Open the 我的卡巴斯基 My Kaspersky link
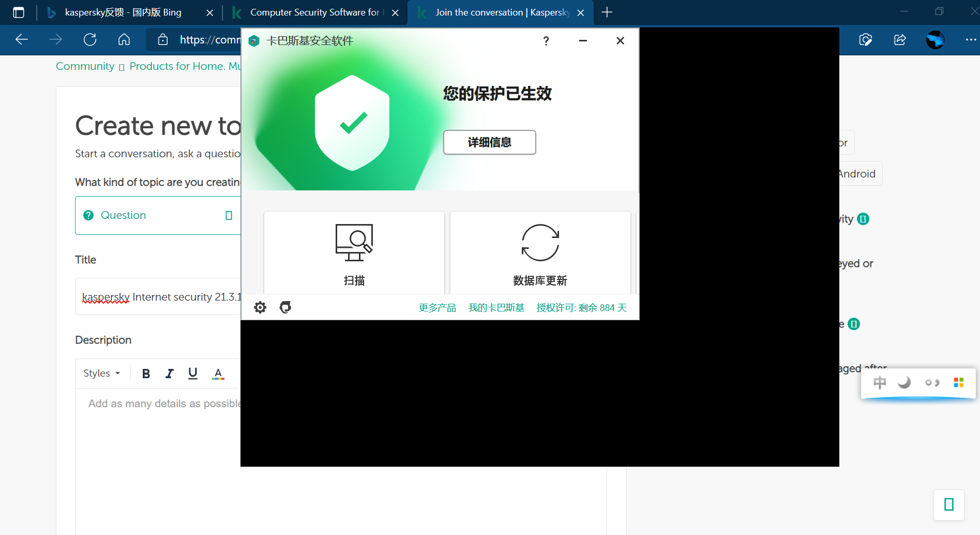Screen dimensions: 980x535 [x=496, y=308]
